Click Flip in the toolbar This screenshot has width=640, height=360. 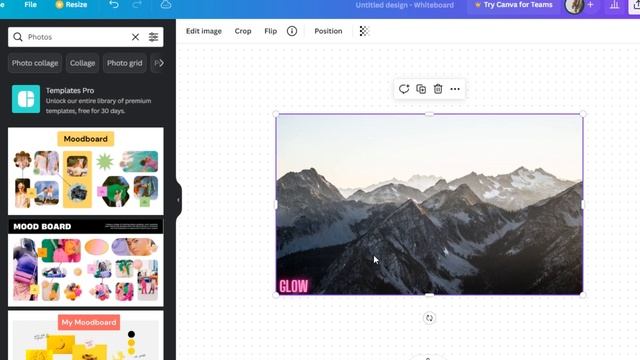coord(271,31)
